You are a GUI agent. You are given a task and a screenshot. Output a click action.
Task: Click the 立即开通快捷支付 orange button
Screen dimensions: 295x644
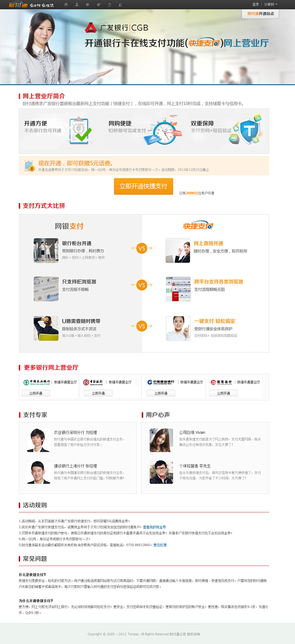tap(143, 186)
